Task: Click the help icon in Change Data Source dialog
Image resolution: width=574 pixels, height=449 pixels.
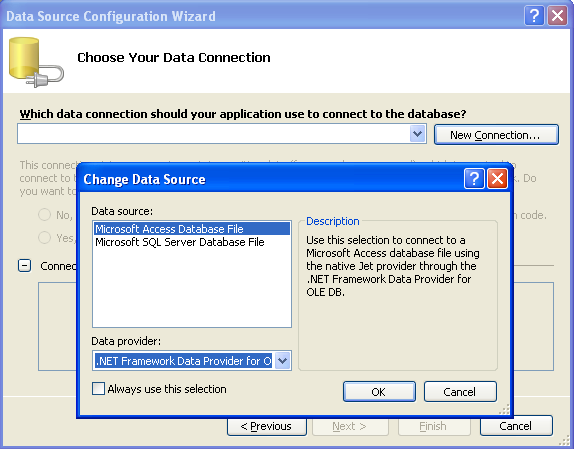Action: (474, 179)
